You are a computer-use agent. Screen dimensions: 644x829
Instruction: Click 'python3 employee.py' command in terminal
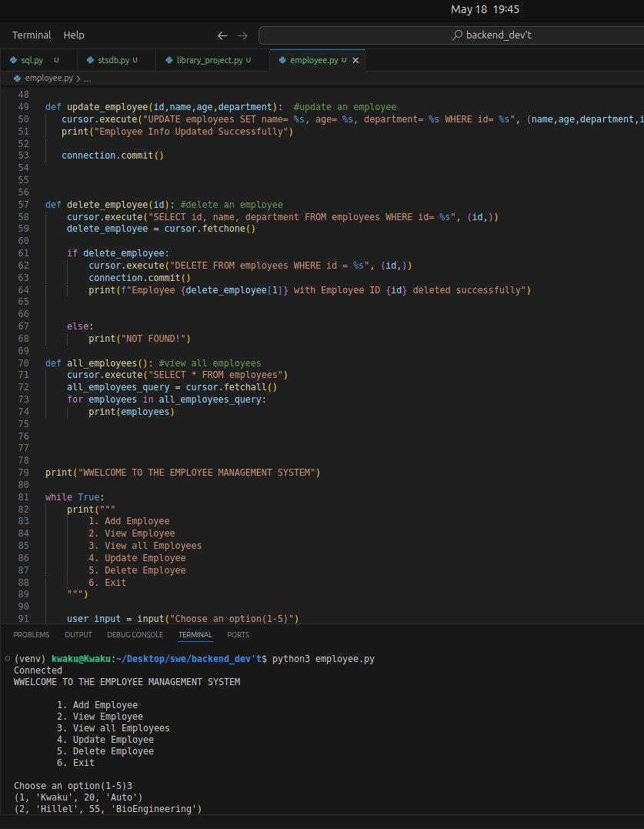point(323,660)
